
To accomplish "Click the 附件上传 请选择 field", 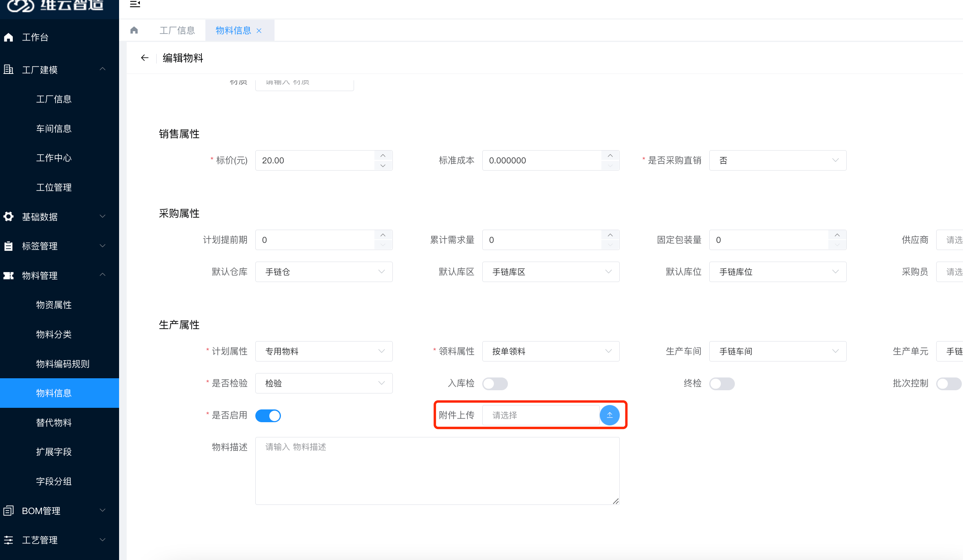I will [541, 415].
